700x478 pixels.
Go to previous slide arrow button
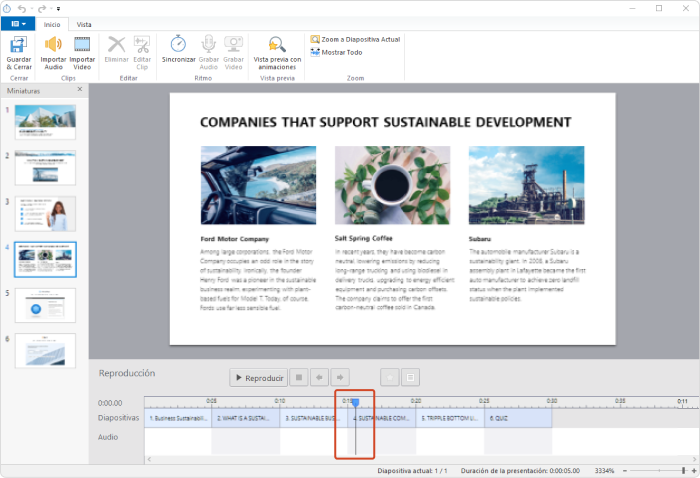coord(319,378)
